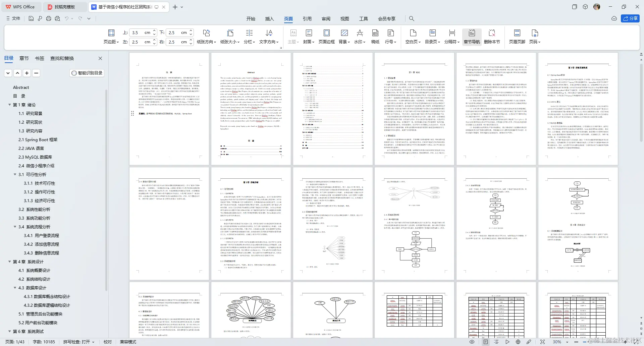Open the 开始 ribbon tab

coord(251,19)
